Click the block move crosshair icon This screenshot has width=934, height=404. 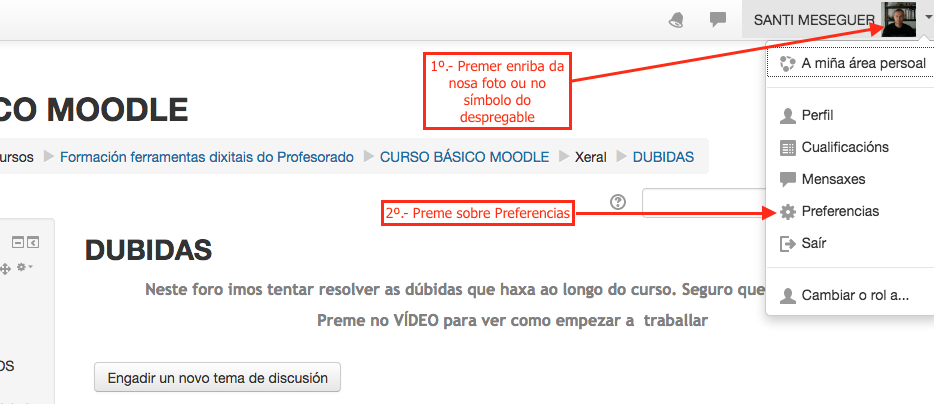point(6,267)
